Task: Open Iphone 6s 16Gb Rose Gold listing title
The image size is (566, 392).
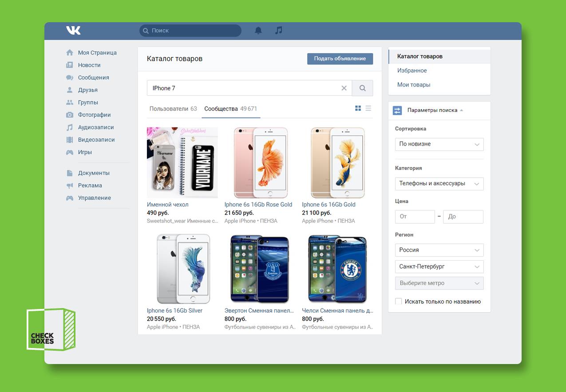Action: [x=258, y=204]
